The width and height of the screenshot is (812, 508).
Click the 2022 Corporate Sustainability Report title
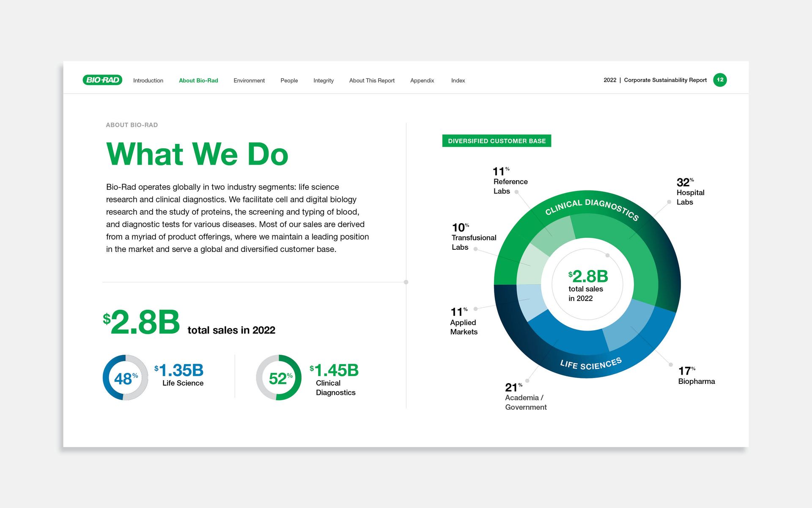pos(655,80)
